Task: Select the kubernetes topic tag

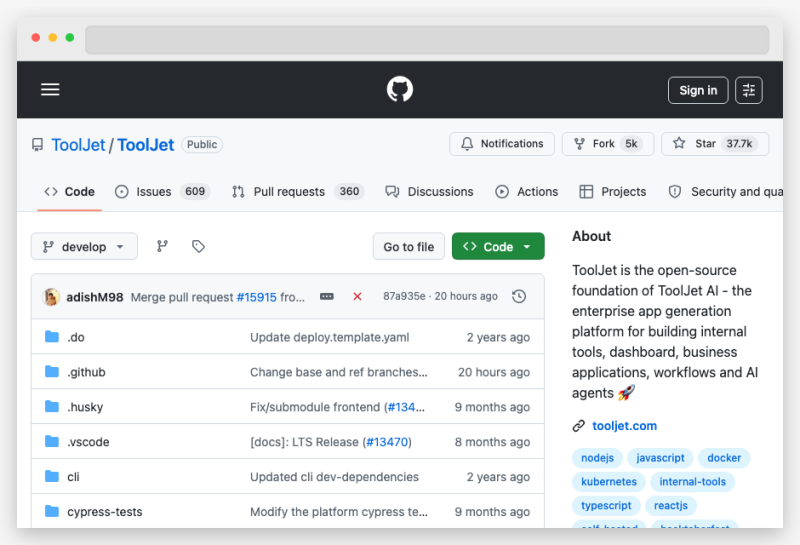Action: coord(609,482)
